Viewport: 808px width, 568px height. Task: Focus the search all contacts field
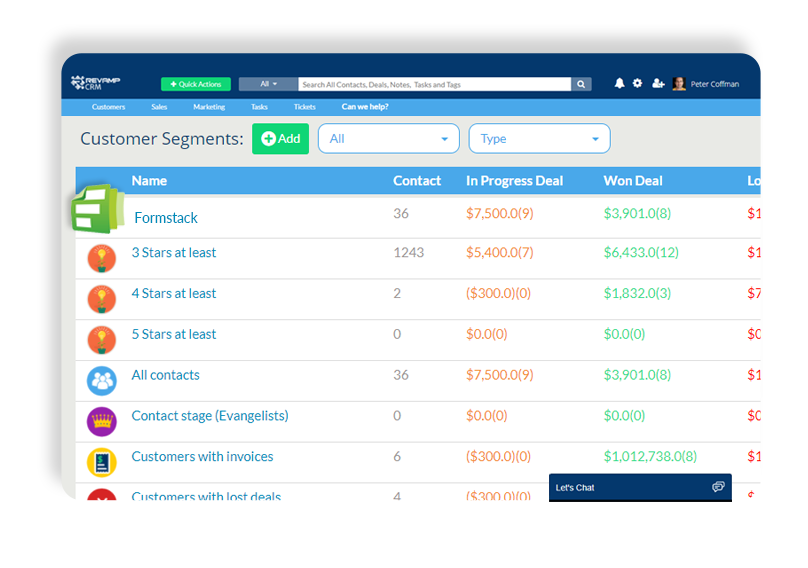click(x=434, y=84)
